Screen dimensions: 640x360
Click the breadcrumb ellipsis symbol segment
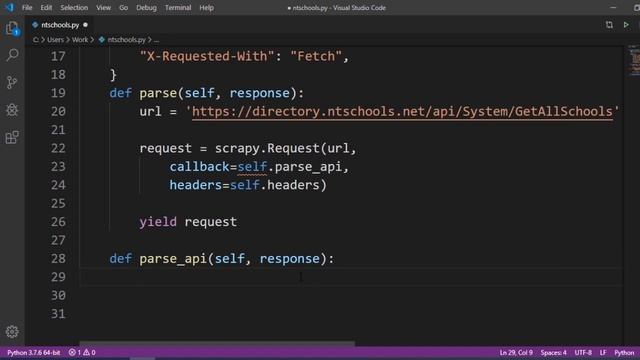[156, 40]
